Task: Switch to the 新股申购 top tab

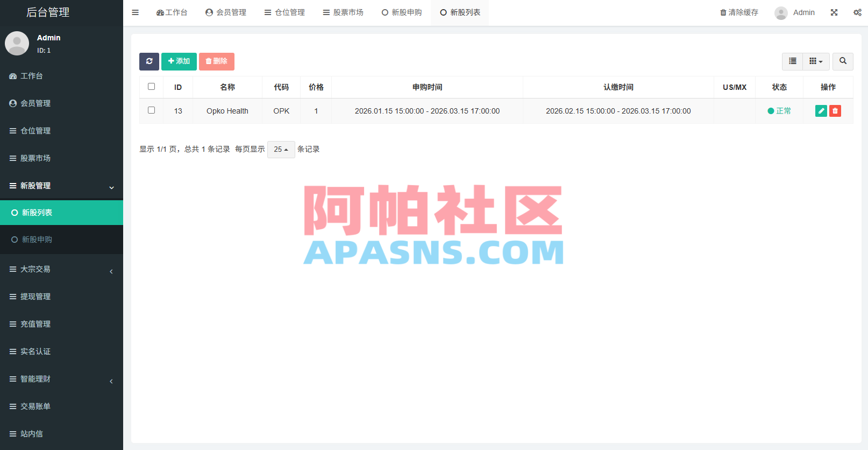Action: pyautogui.click(x=402, y=12)
